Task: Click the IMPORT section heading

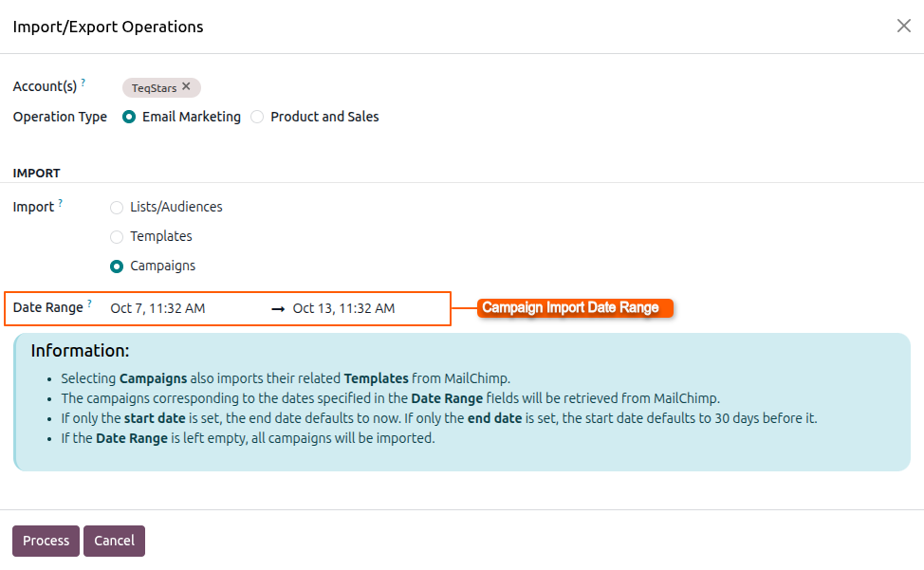Action: tap(37, 174)
